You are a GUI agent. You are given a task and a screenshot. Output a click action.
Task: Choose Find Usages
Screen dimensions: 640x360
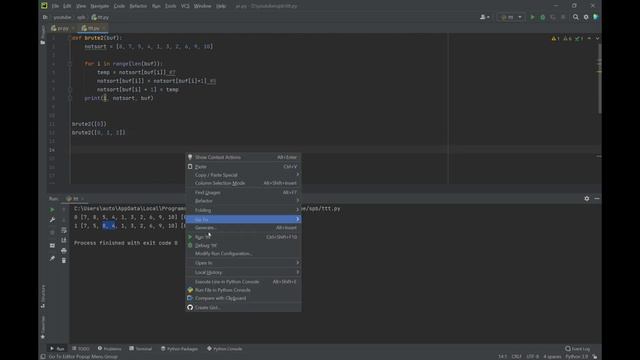pyautogui.click(x=243, y=192)
